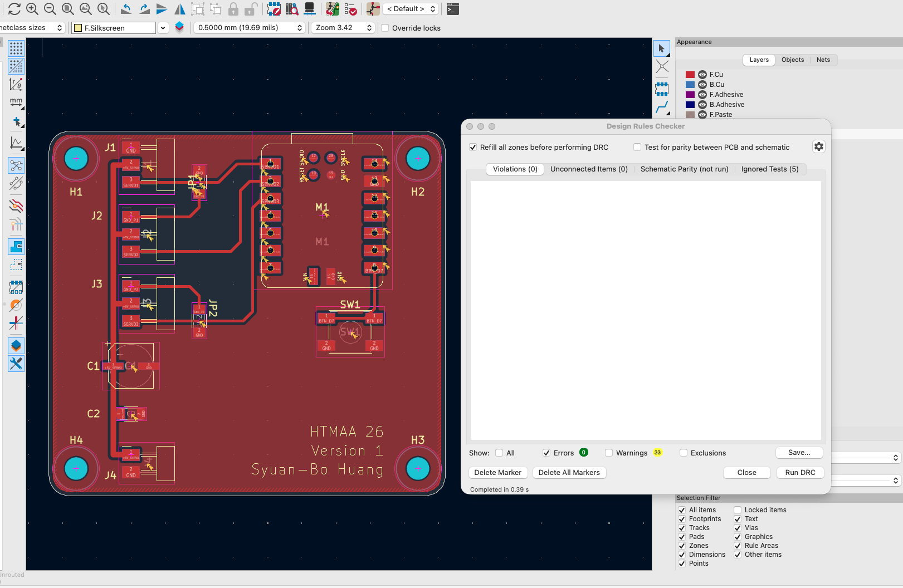Open the netclass sizes dropdown
This screenshot has width=903, height=588.
[33, 28]
